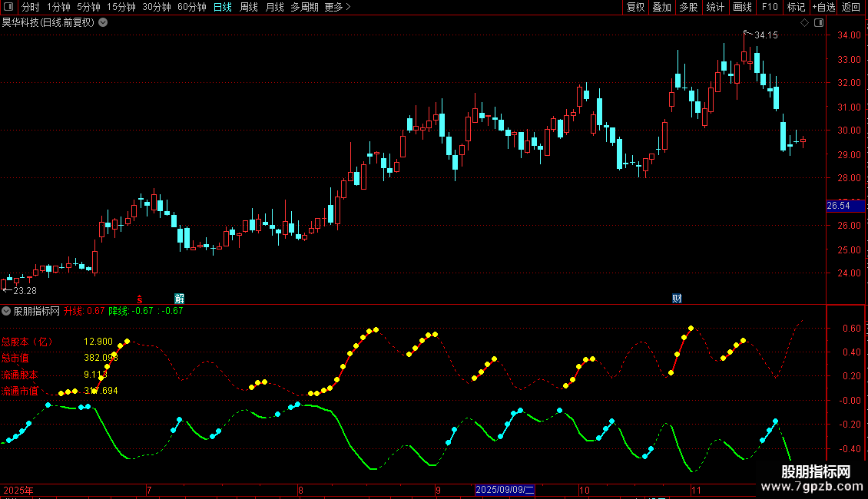The height and width of the screenshot is (499, 868).
Task: Toggle the side panel icon on chart header
Action: (819, 23)
